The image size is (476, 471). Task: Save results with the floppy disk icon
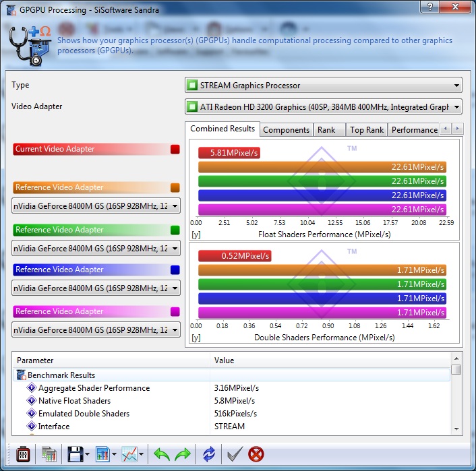(75, 454)
